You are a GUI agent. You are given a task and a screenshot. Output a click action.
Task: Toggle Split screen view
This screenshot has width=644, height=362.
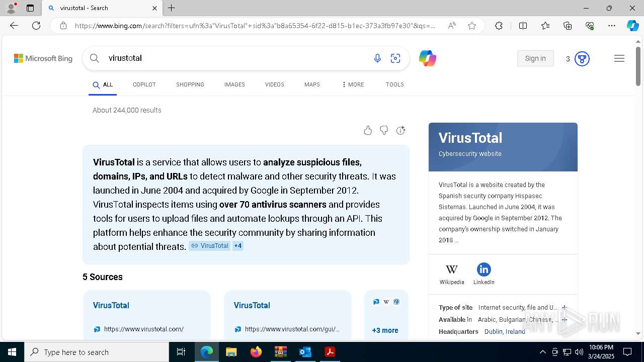pyautogui.click(x=523, y=26)
